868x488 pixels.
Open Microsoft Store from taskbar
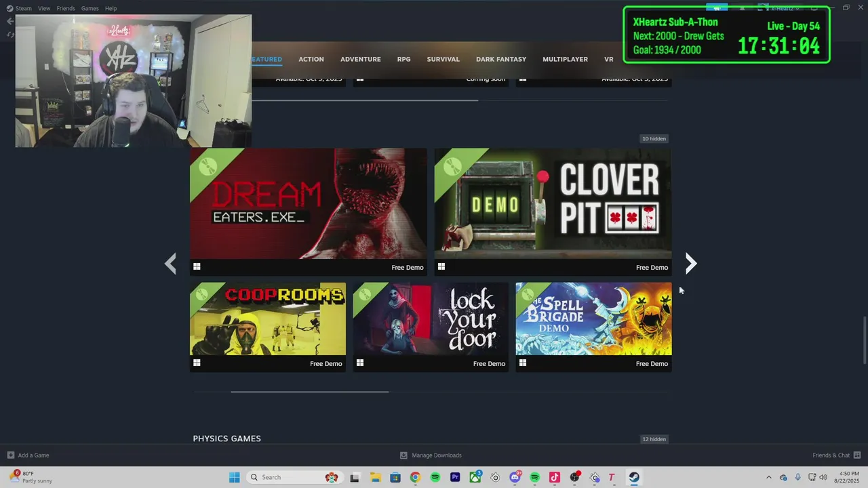[x=395, y=477]
